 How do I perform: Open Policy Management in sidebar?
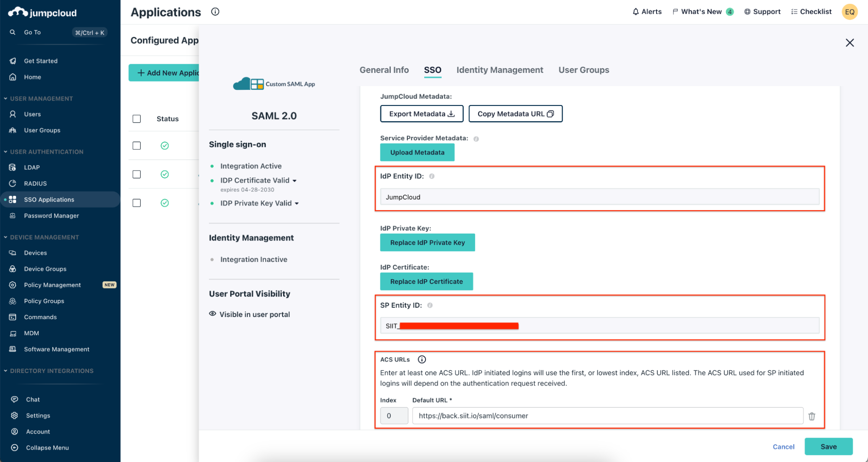[52, 285]
